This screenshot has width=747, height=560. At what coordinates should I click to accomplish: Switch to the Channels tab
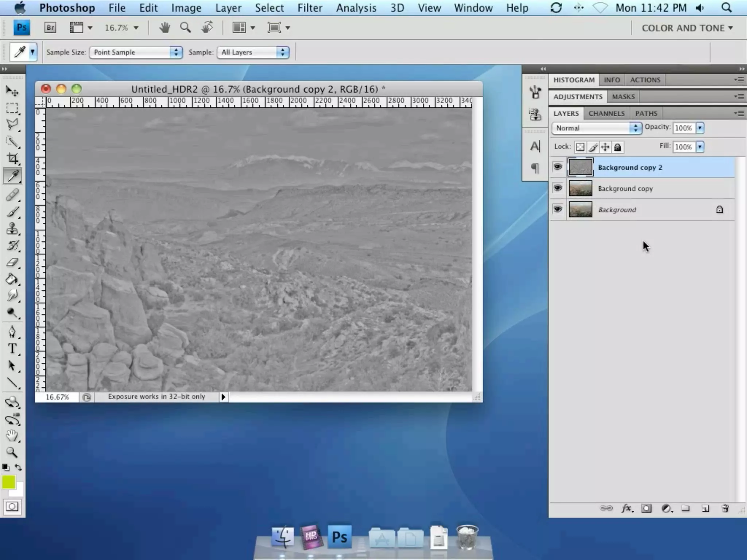(606, 113)
